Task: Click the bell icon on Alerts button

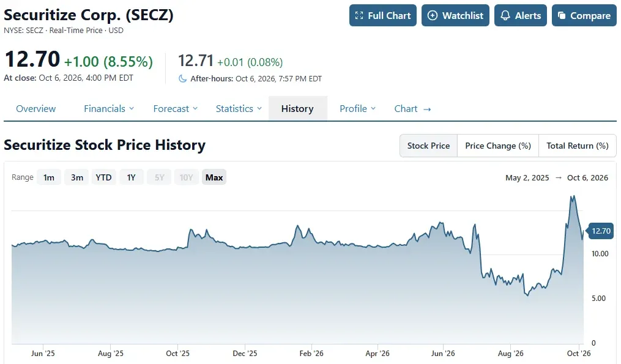Action: point(505,15)
